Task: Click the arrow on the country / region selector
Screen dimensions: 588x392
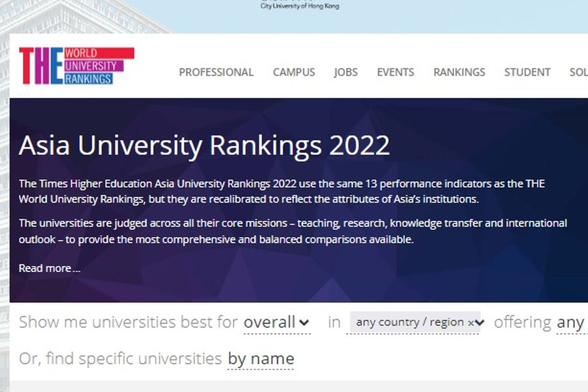Action: point(479,323)
